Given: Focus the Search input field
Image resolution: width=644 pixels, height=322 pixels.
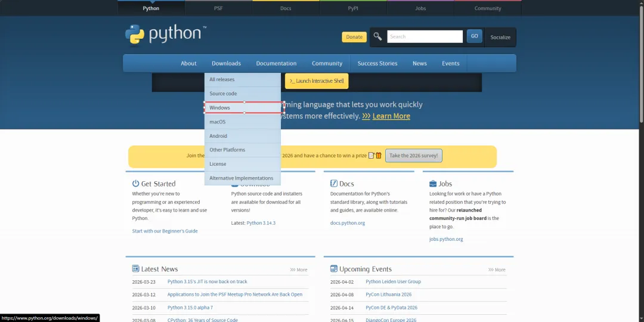Looking at the screenshot, I should 425,36.
